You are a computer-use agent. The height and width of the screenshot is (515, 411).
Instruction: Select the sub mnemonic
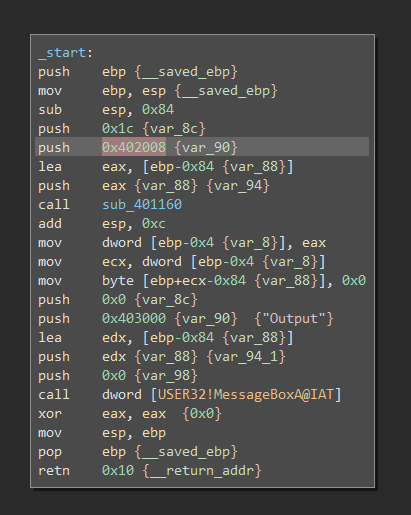click(50, 109)
